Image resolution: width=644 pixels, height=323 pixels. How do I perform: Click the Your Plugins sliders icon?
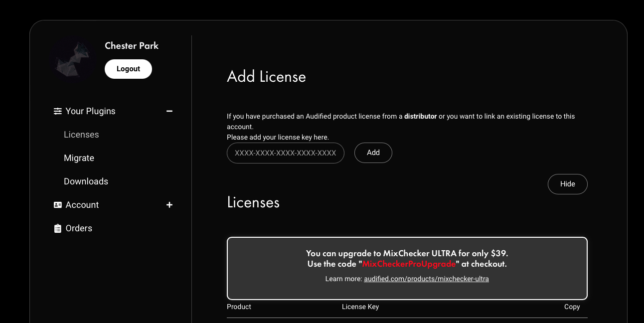pyautogui.click(x=58, y=111)
